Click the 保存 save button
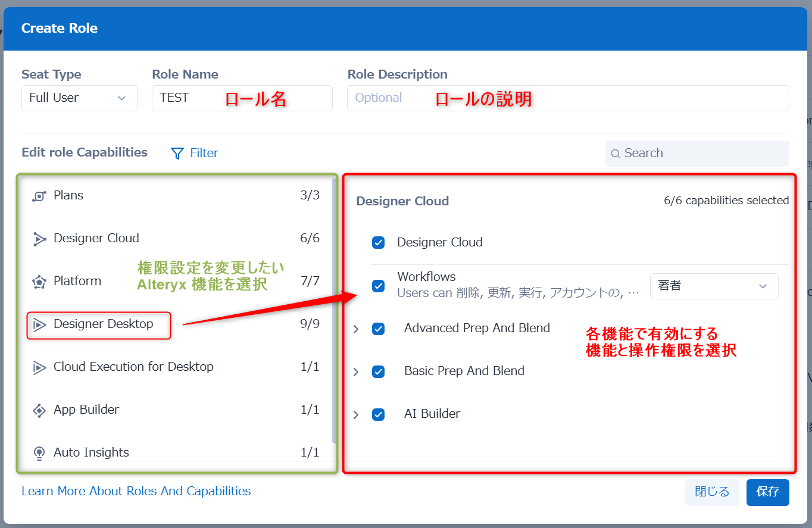812x528 pixels. point(767,492)
